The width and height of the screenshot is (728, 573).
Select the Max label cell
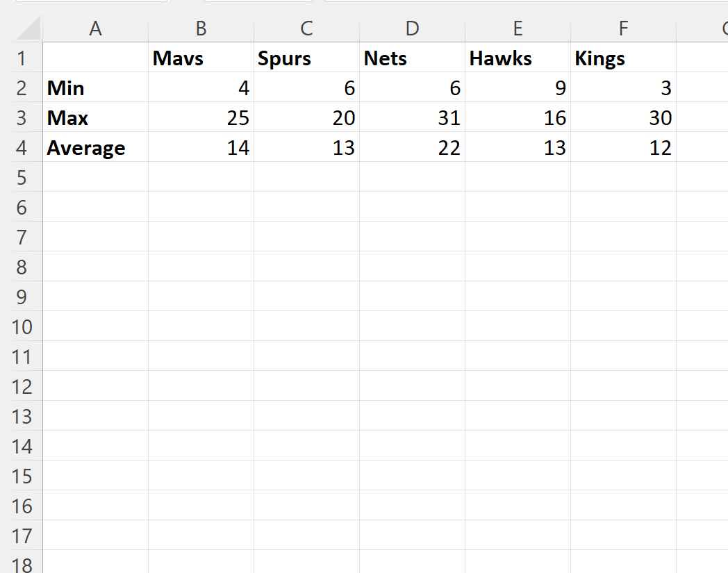[96, 117]
